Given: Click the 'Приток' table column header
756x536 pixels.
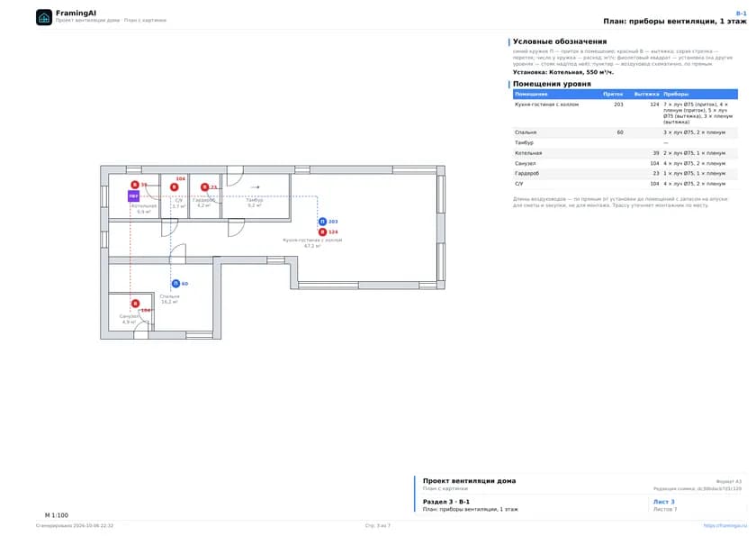Looking at the screenshot, I should click(613, 94).
